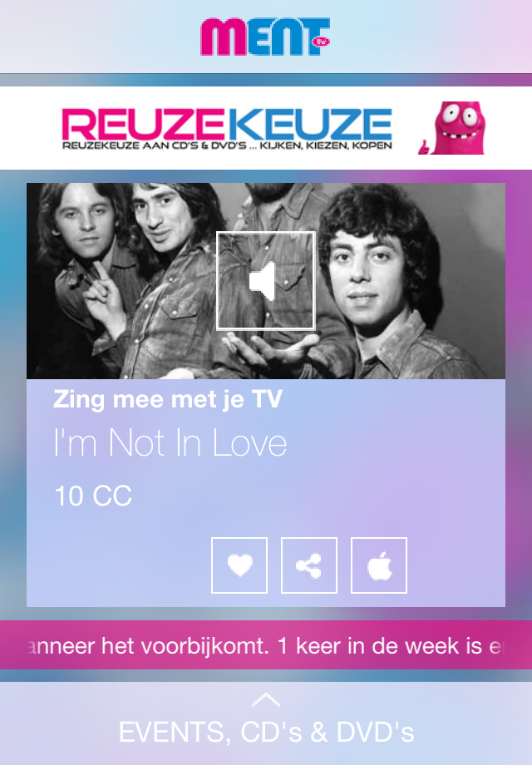Open the share icon button

[x=309, y=565]
